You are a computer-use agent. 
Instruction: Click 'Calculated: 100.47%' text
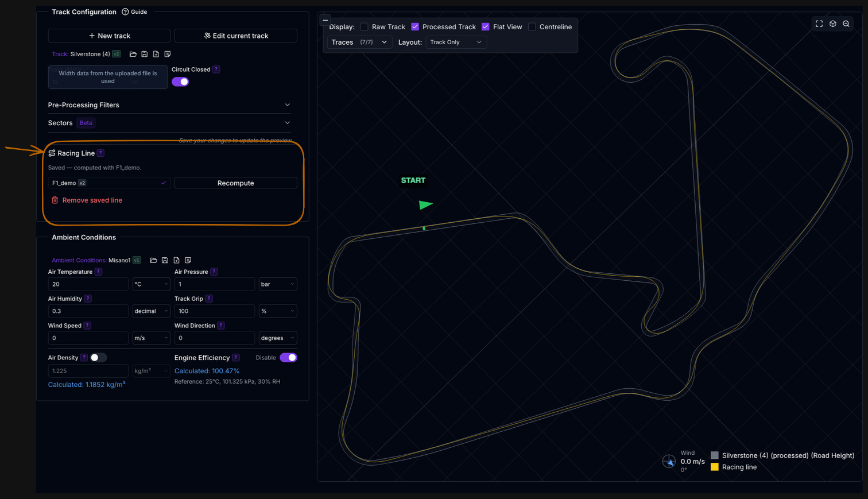pos(207,371)
